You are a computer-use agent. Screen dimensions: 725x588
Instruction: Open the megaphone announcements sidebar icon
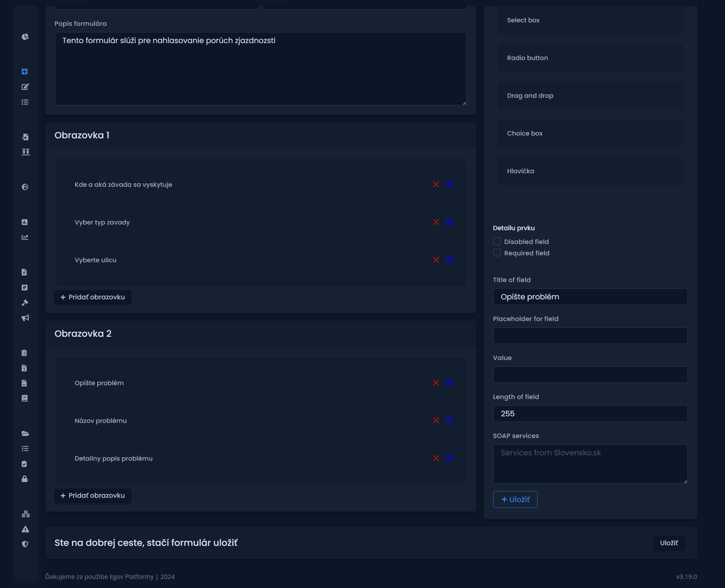[x=25, y=318]
